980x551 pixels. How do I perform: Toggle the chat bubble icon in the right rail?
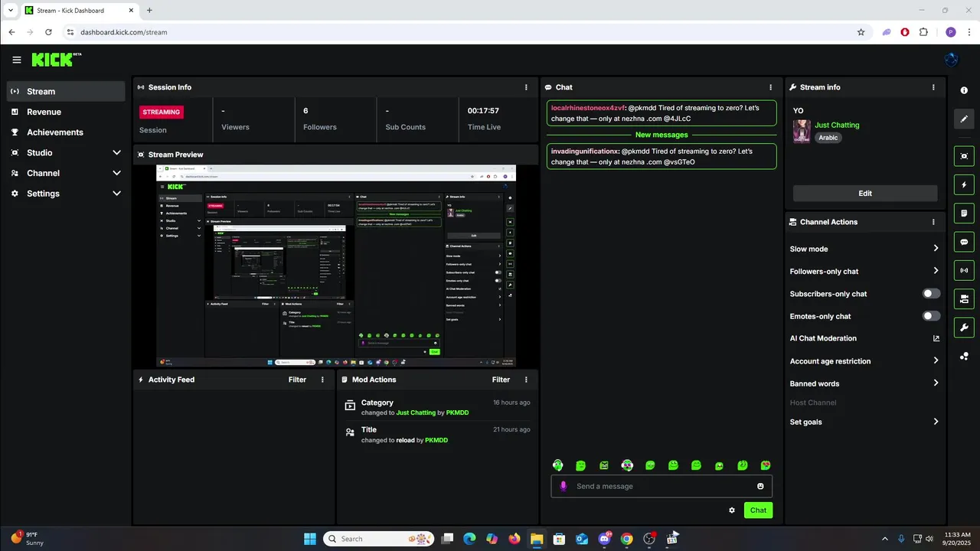pyautogui.click(x=964, y=242)
